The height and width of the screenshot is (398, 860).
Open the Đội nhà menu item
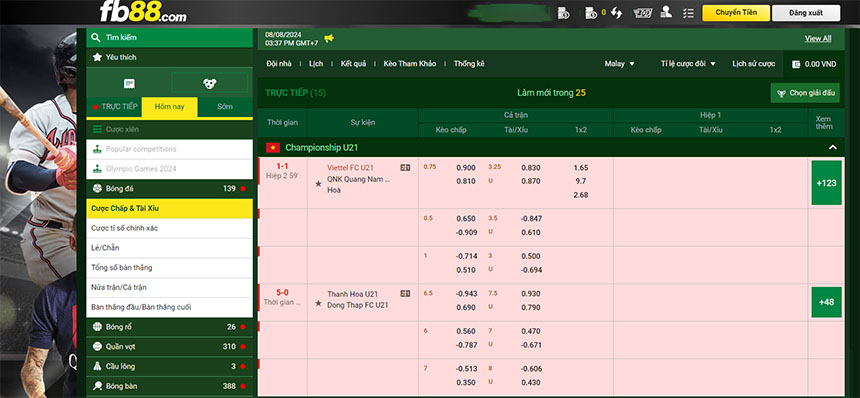(x=279, y=64)
